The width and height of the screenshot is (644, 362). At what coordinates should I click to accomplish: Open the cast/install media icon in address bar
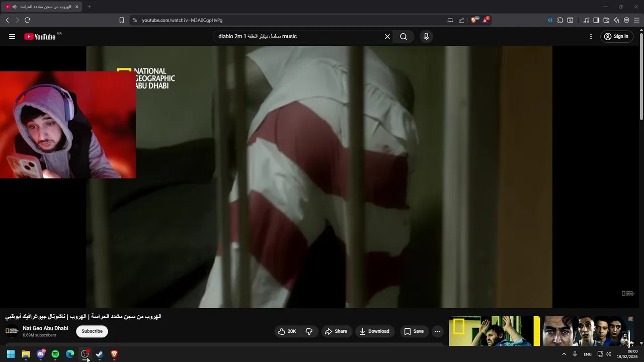(x=450, y=20)
